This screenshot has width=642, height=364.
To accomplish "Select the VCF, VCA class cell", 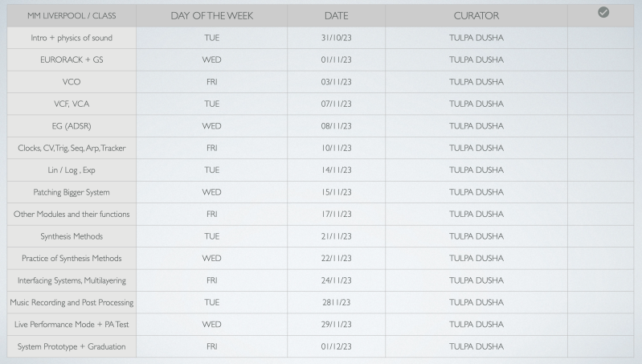I will (72, 104).
